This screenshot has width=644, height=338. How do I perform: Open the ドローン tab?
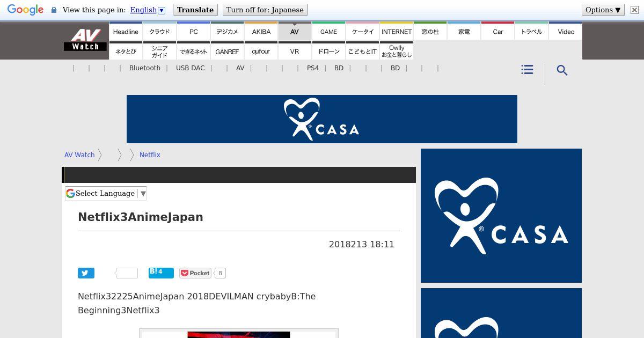point(328,51)
